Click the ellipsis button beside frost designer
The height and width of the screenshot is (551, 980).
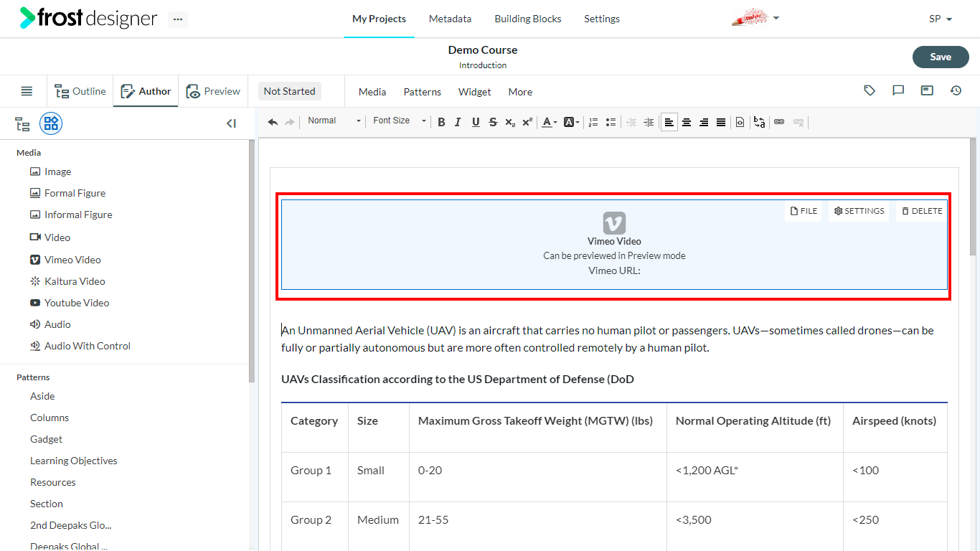[178, 19]
